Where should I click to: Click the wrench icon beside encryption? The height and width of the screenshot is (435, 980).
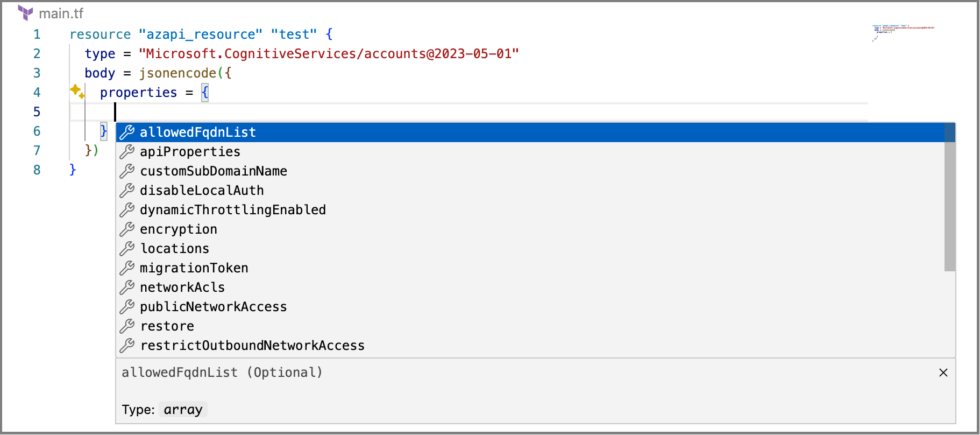127,229
